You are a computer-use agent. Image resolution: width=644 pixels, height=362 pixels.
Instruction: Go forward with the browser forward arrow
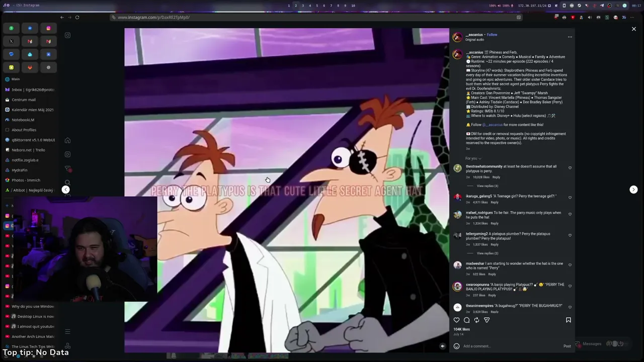point(69,17)
